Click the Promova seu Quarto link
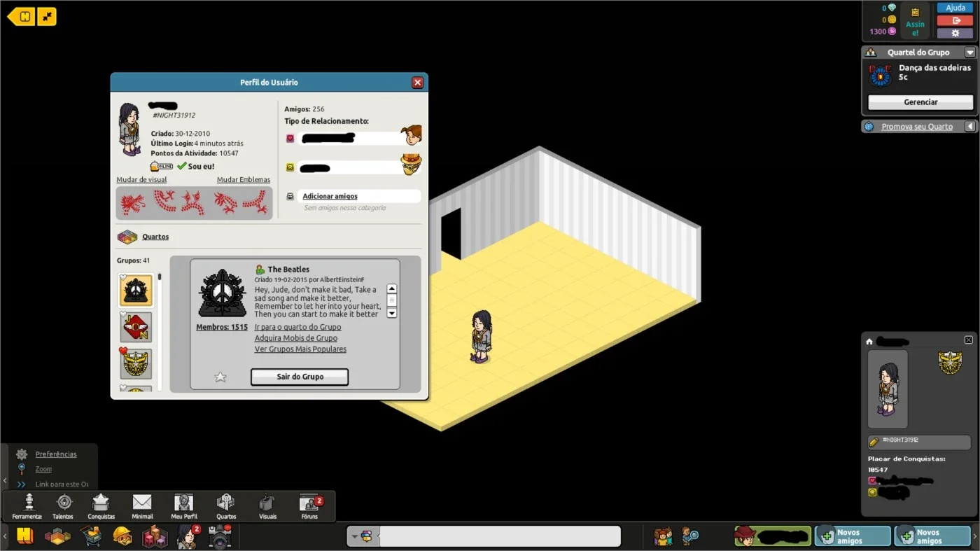This screenshot has height=551, width=980. click(x=917, y=127)
